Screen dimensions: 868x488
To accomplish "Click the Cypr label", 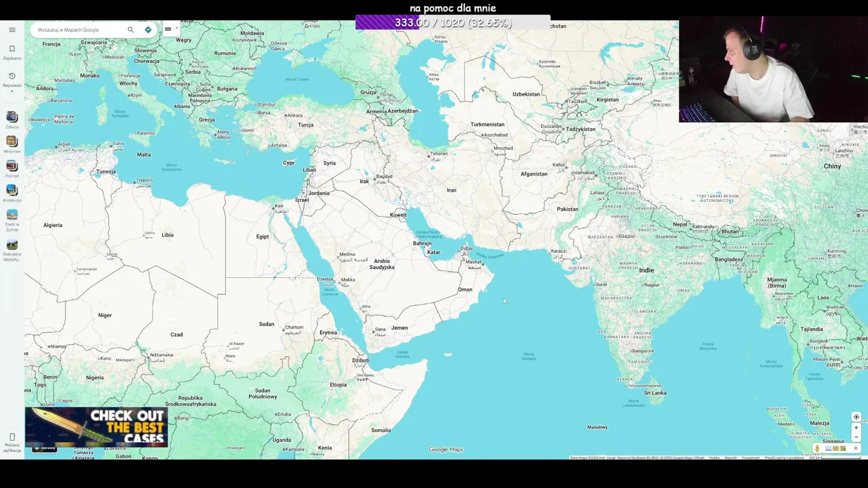I will (289, 163).
